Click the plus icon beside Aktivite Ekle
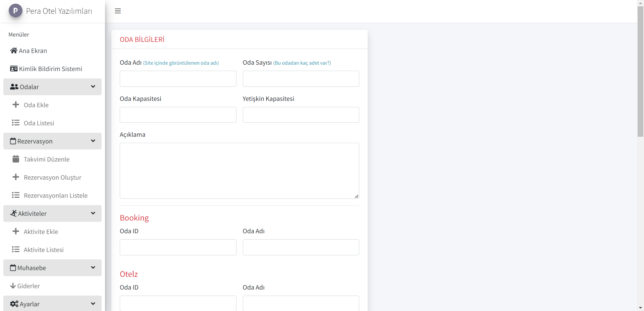 click(16, 231)
